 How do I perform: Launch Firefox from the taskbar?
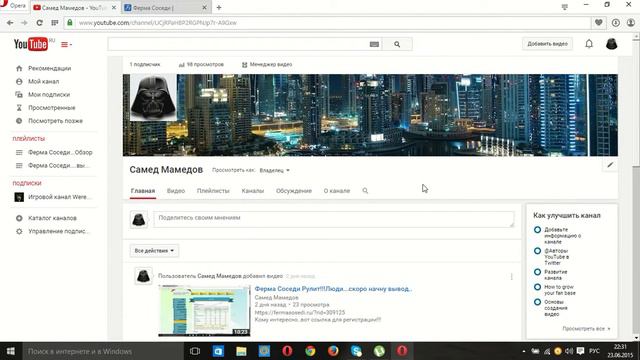[x=333, y=351]
